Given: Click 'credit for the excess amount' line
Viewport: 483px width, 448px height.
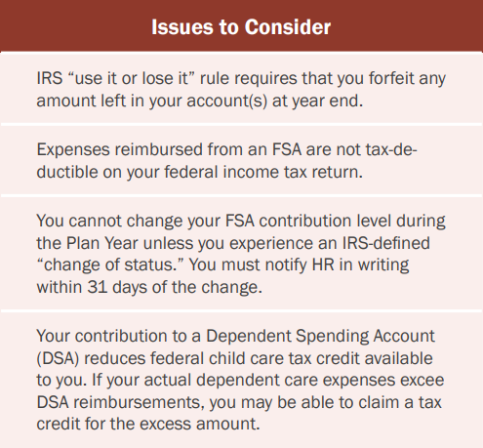Looking at the screenshot, I should [x=148, y=425].
